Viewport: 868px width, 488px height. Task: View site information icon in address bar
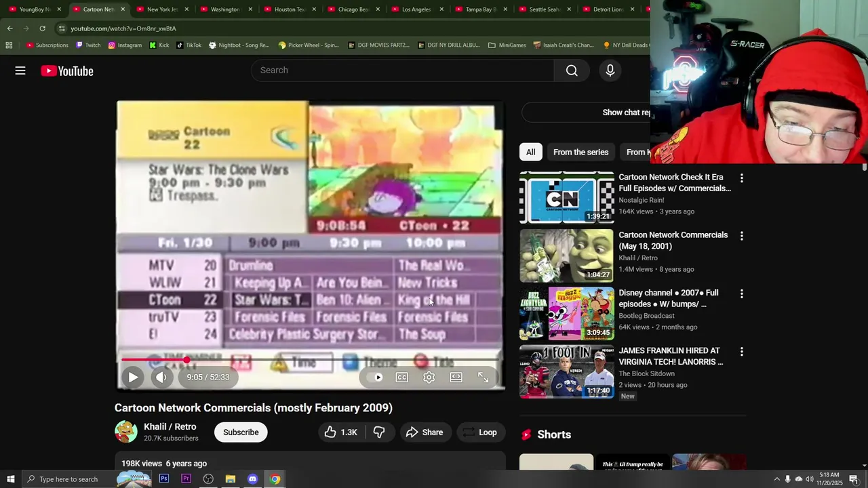point(61,28)
